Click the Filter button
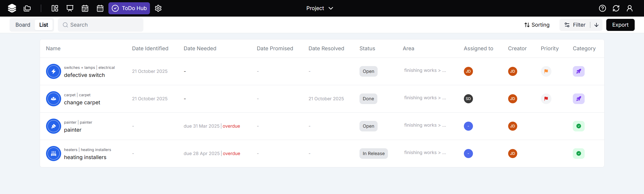Viewport: 644px width, 194px height. [575, 25]
